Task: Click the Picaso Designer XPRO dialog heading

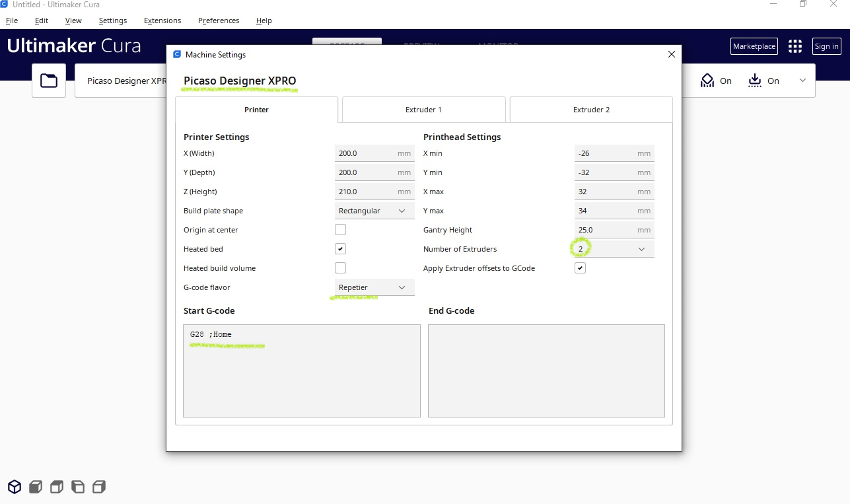Action: [240, 81]
